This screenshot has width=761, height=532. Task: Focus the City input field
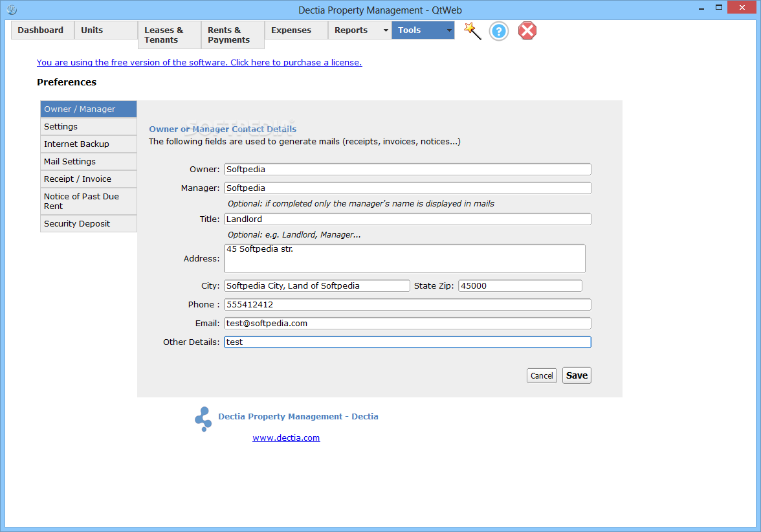[317, 286]
